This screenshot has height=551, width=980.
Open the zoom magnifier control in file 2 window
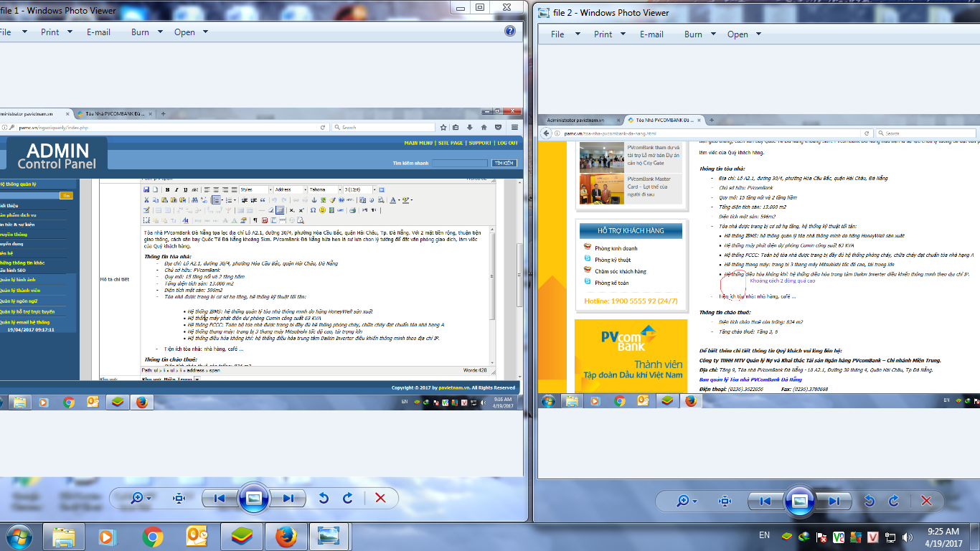click(x=687, y=501)
